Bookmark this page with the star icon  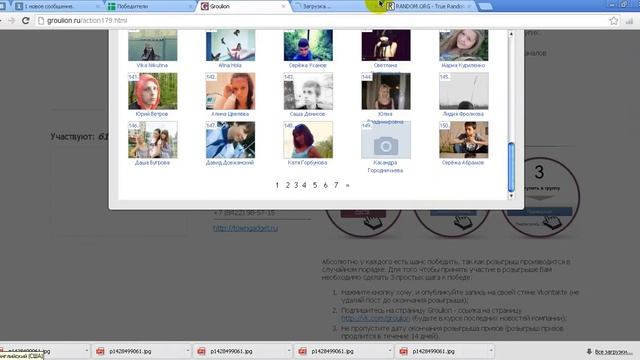613,21
